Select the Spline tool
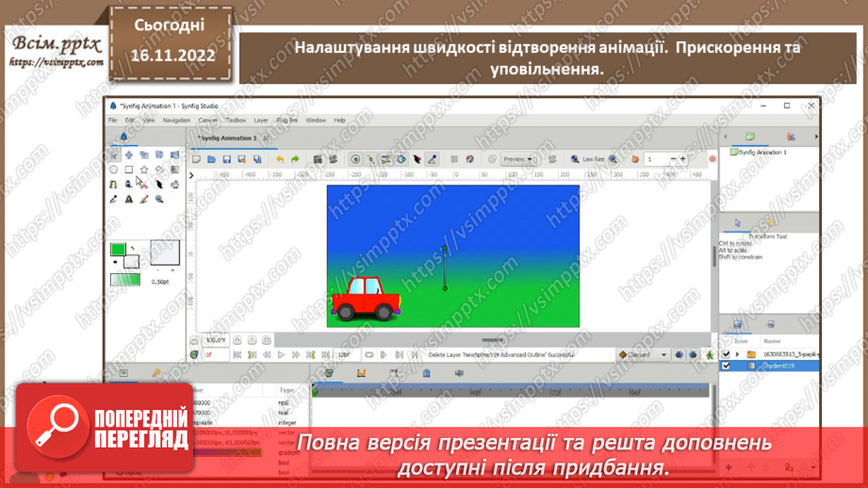 [113, 185]
